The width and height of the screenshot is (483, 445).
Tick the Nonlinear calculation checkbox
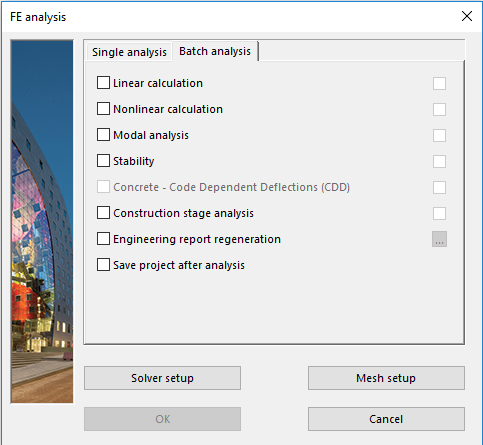pyautogui.click(x=103, y=109)
